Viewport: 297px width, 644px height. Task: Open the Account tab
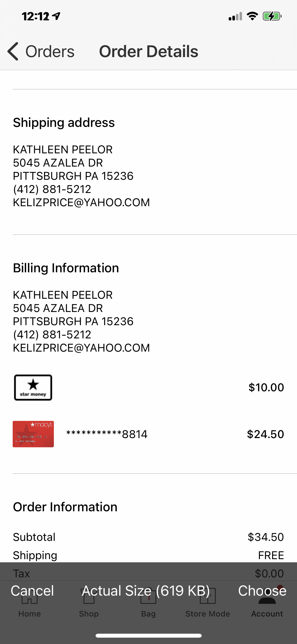click(x=267, y=613)
